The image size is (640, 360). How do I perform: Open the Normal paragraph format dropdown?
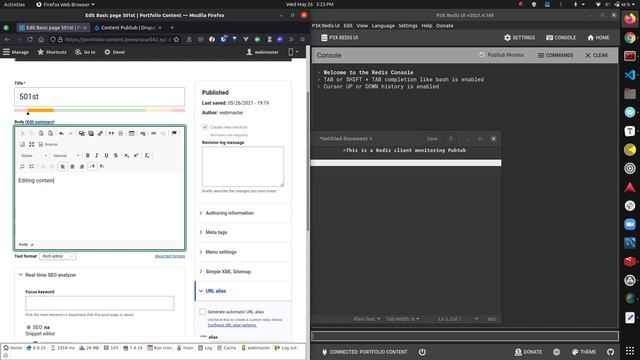coord(66,156)
